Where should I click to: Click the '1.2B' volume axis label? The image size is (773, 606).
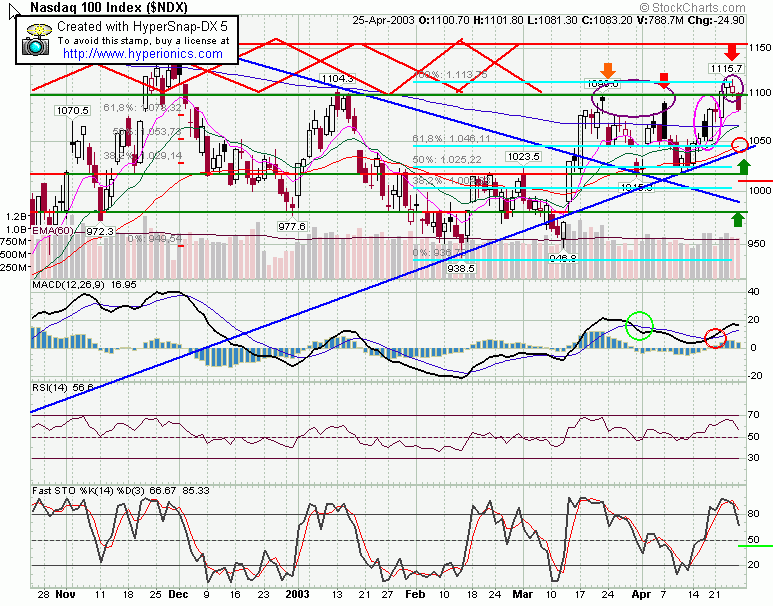pyautogui.click(x=16, y=216)
